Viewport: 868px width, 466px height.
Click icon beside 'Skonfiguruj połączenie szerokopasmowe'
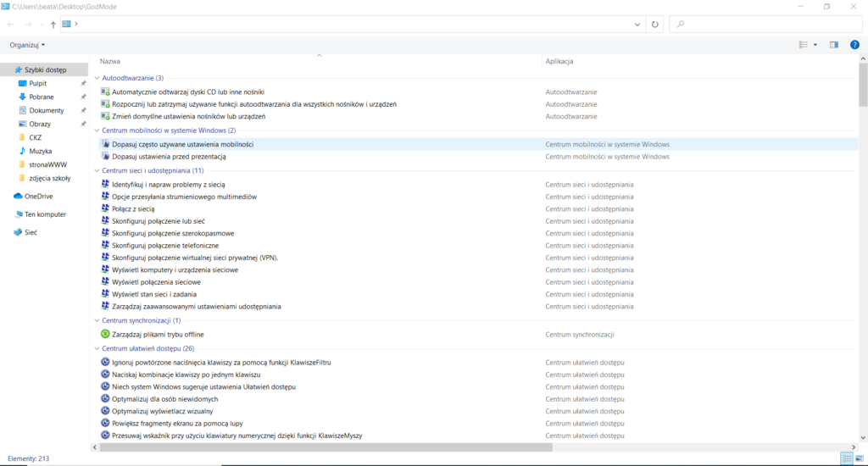pos(105,233)
